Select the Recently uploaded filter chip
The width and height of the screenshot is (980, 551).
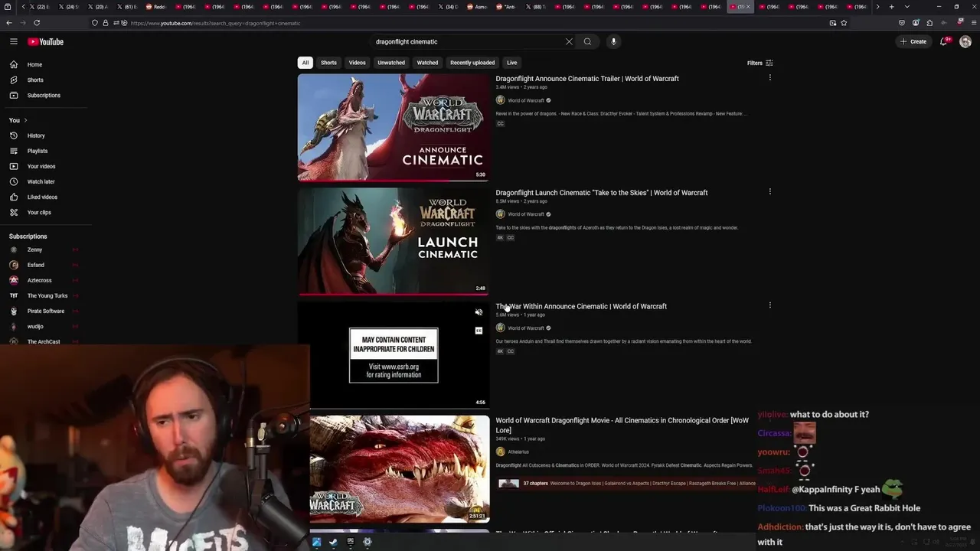(472, 63)
